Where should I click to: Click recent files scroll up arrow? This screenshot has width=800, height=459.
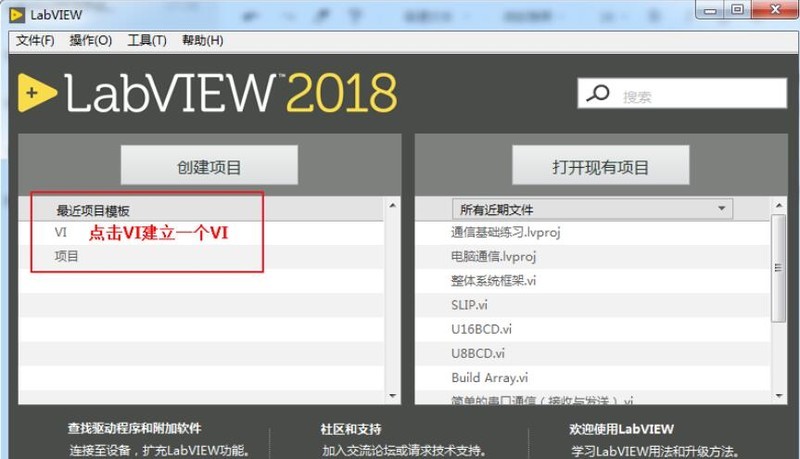[x=779, y=206]
